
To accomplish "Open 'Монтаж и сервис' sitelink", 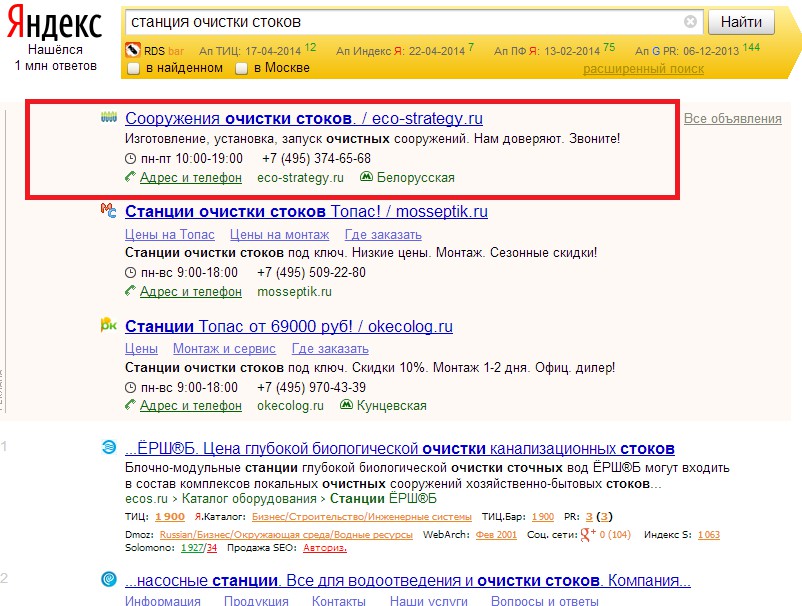I will pos(224,349).
